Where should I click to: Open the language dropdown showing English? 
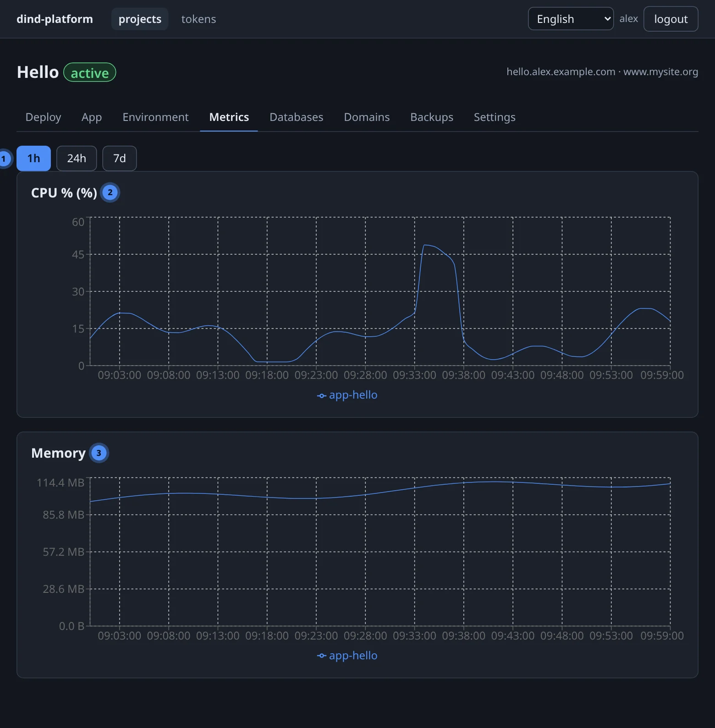point(571,19)
